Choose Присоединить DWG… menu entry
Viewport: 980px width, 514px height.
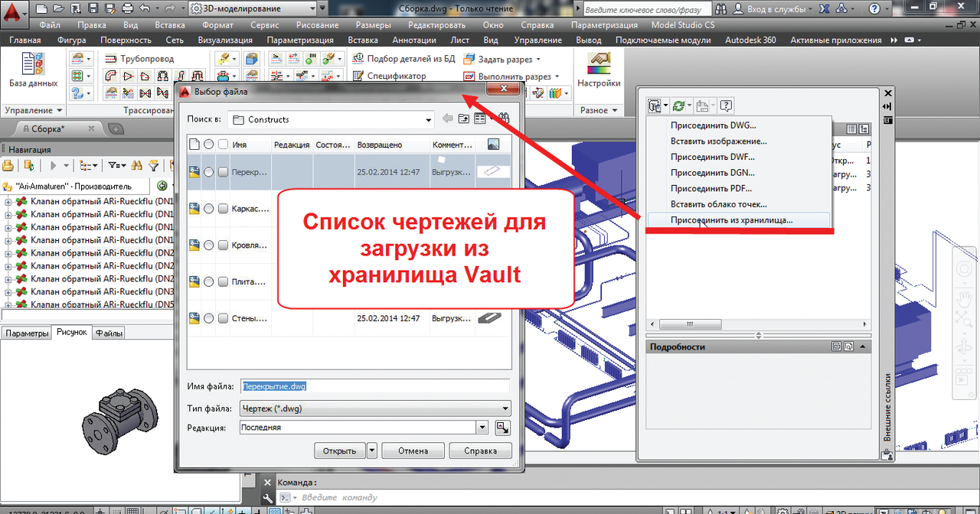[x=738, y=125]
